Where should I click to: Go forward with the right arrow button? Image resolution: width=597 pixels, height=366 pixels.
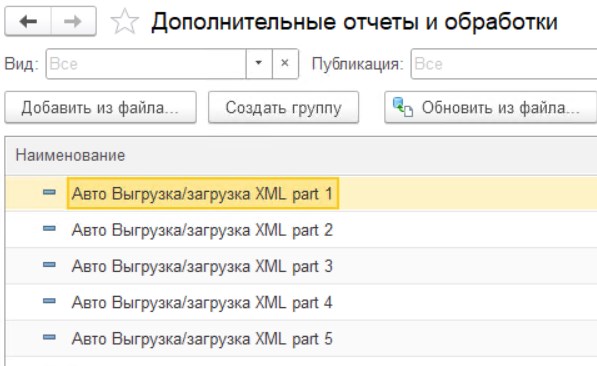(73, 21)
